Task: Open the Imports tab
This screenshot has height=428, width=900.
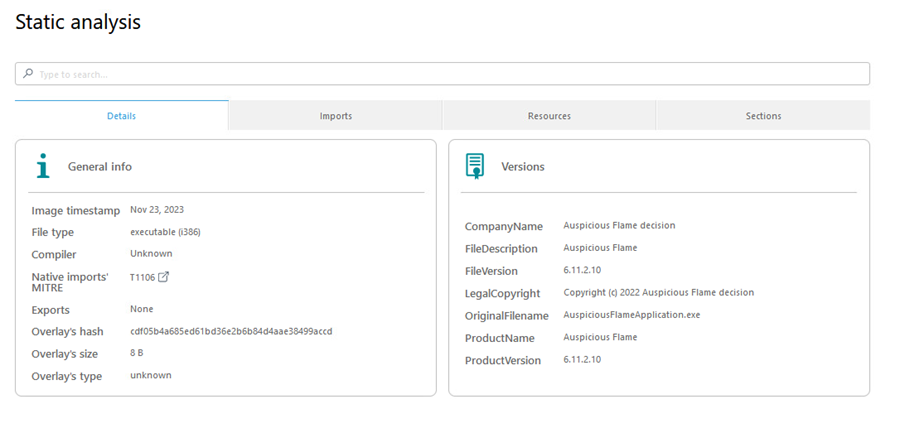Action: pos(335,116)
